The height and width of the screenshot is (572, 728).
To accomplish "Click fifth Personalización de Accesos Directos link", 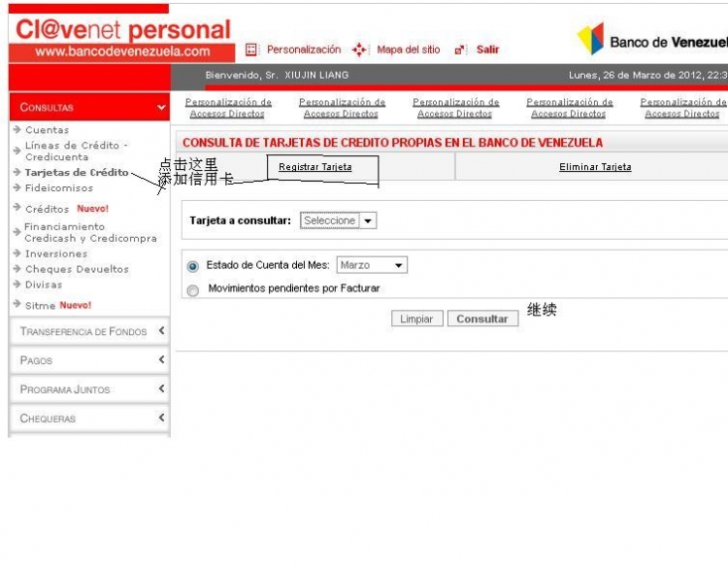I will tap(683, 108).
